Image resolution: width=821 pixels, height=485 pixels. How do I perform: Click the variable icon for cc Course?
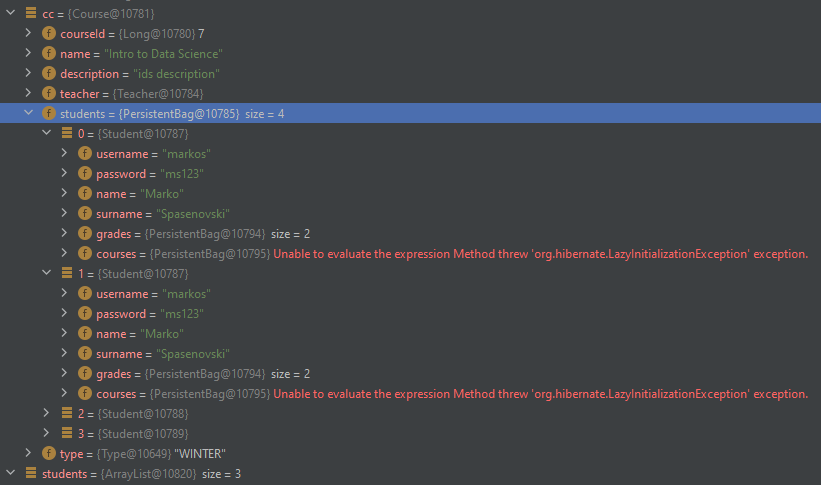(31, 13)
